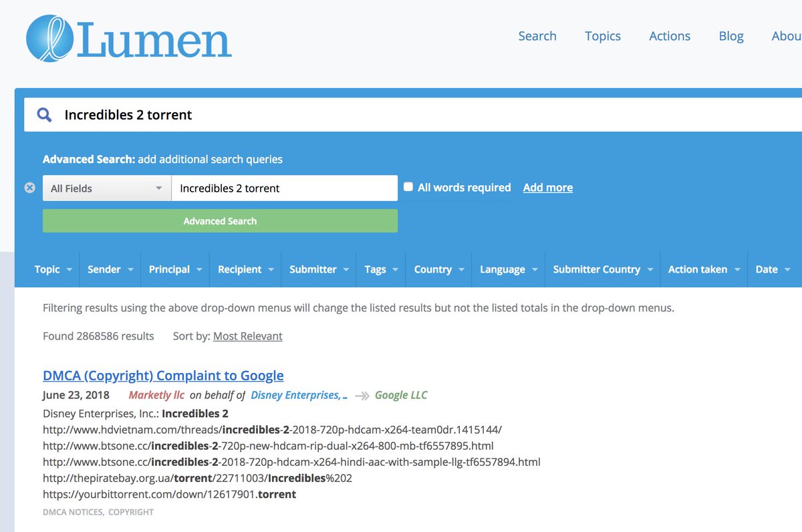The image size is (802, 532).
Task: Go to Search in top navigation
Action: click(x=537, y=36)
